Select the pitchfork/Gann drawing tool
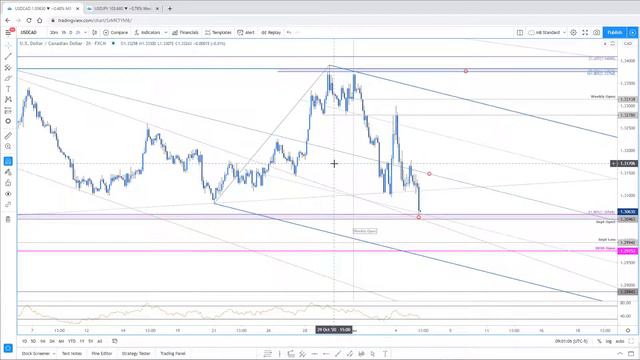This screenshot has width=640, height=360. pyautogui.click(x=8, y=67)
